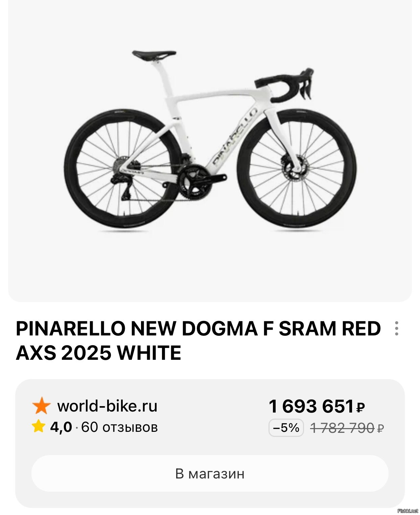Click the crossed-out price 1 782 790 ₽
This screenshot has height=515, width=420.
[x=346, y=428]
